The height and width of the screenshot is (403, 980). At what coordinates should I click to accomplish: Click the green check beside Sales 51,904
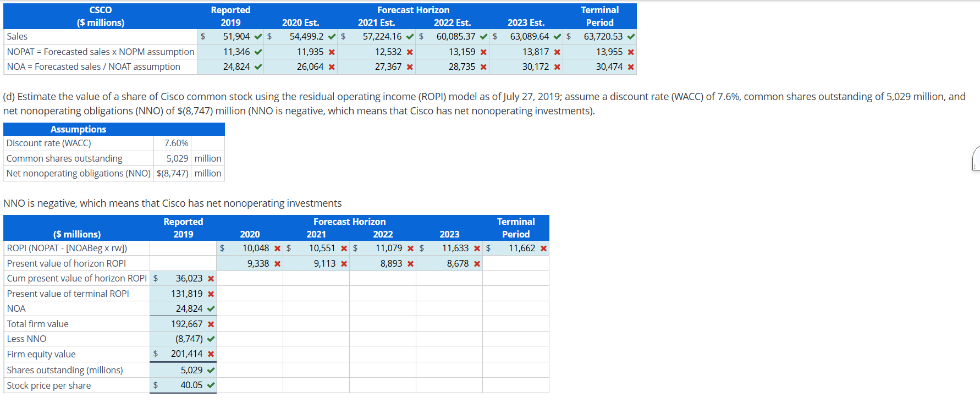(258, 37)
